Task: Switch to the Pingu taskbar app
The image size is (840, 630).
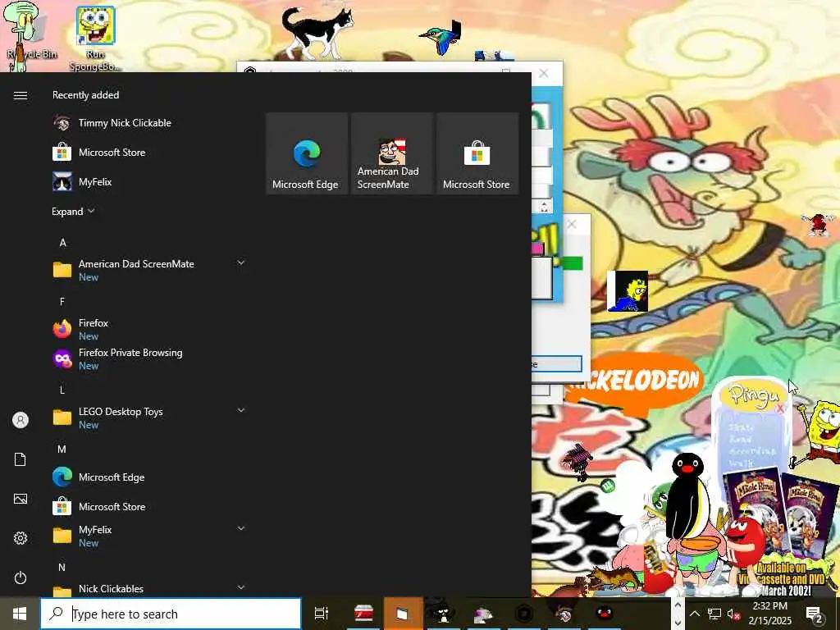Action: click(605, 614)
